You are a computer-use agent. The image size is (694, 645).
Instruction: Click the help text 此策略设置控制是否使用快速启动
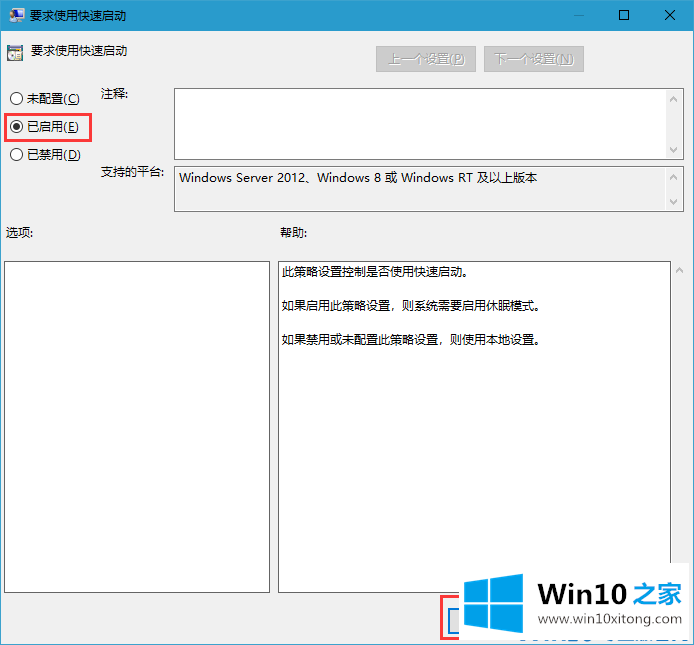[x=374, y=271]
